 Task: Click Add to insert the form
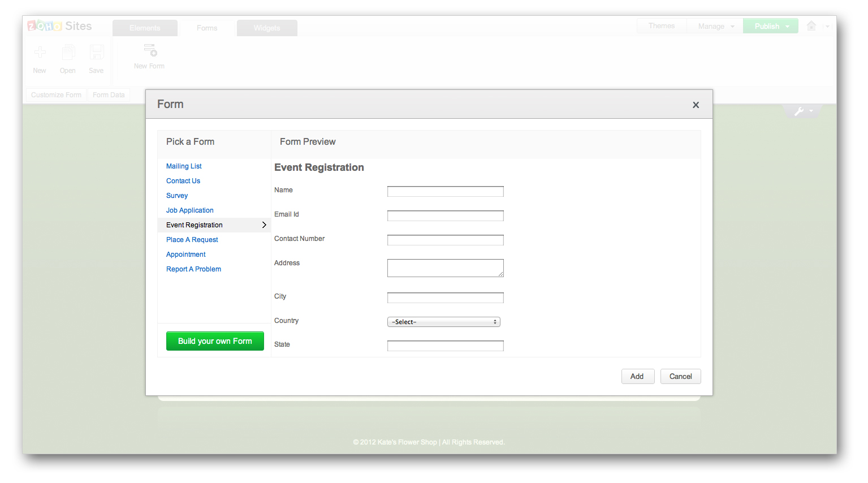(638, 376)
